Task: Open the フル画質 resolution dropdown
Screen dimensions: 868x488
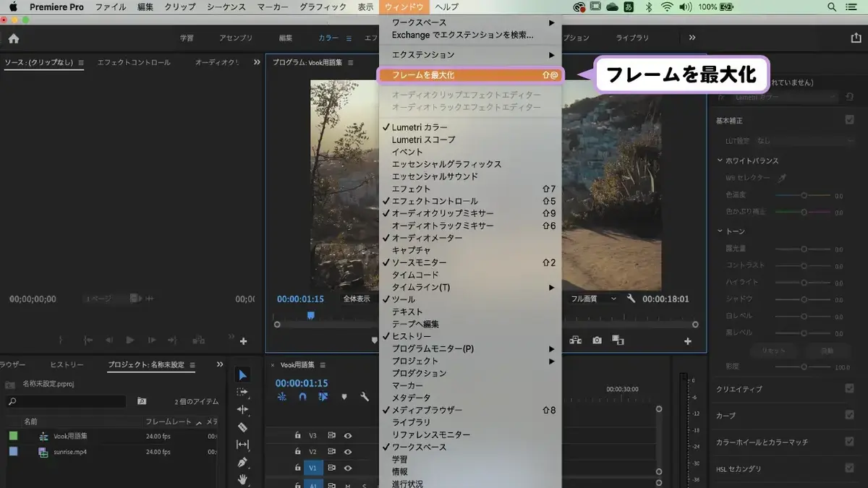Action: (x=593, y=299)
